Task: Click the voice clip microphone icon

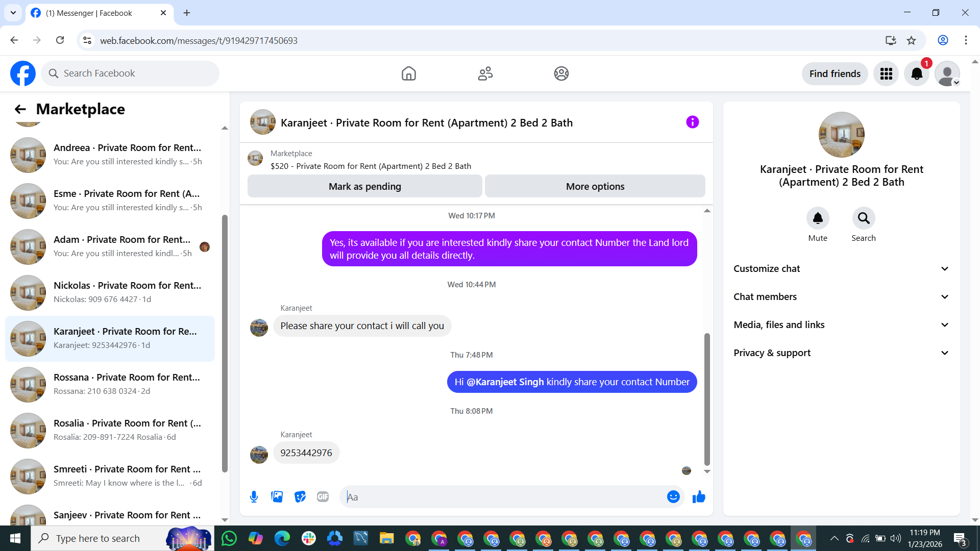Action: (x=254, y=497)
